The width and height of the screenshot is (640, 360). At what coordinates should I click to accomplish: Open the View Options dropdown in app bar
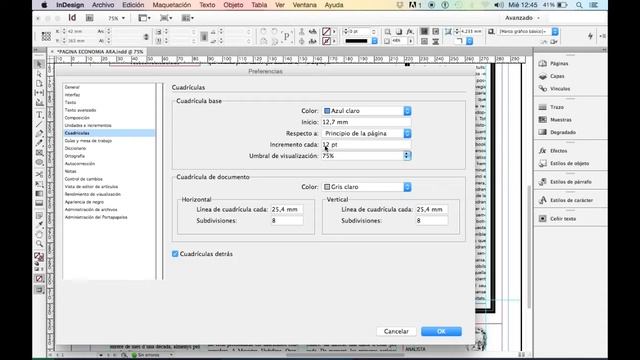click(x=144, y=18)
